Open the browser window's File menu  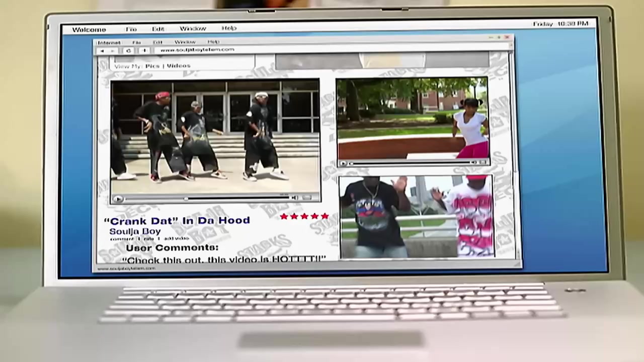tap(136, 43)
